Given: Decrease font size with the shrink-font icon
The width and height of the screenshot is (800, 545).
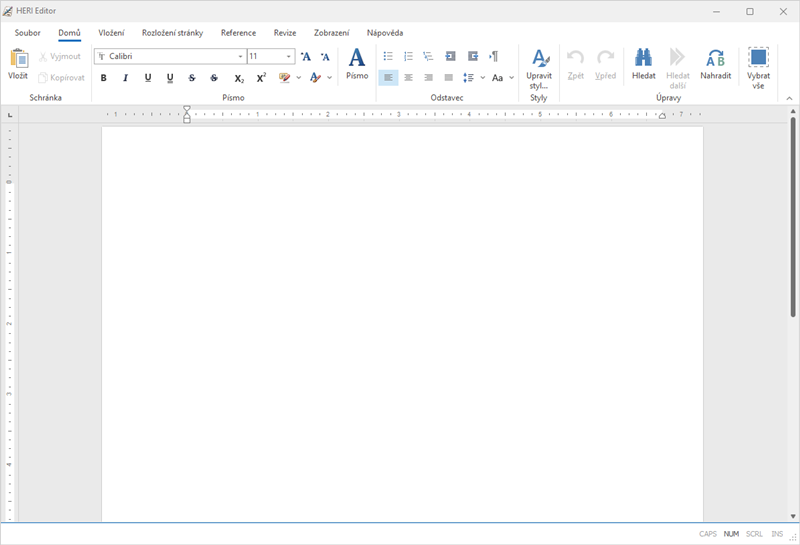Looking at the screenshot, I should [x=325, y=56].
